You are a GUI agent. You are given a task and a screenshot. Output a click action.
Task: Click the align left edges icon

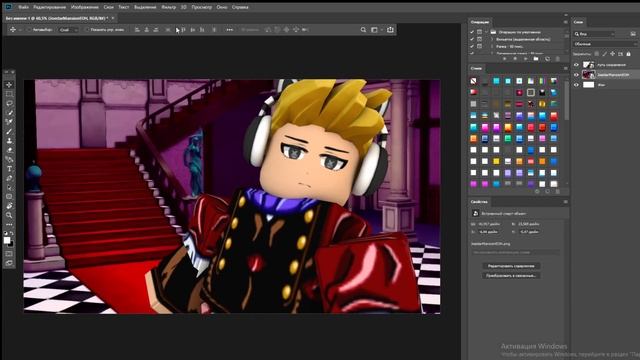coord(137,30)
